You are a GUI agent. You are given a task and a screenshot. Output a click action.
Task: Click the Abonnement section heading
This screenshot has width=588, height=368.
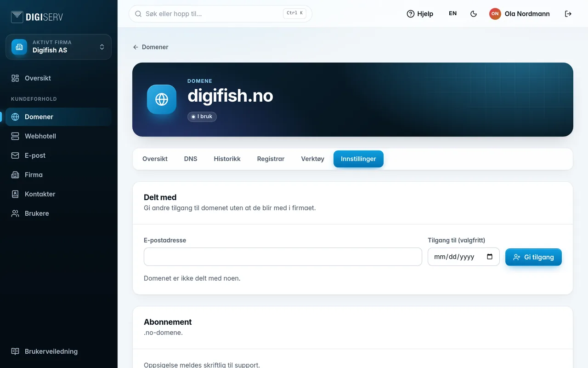point(168,322)
